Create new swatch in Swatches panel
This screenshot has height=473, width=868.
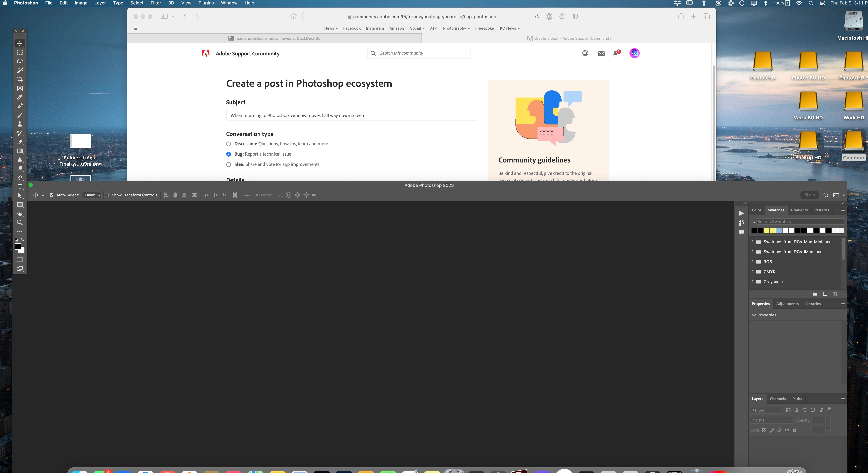825,294
